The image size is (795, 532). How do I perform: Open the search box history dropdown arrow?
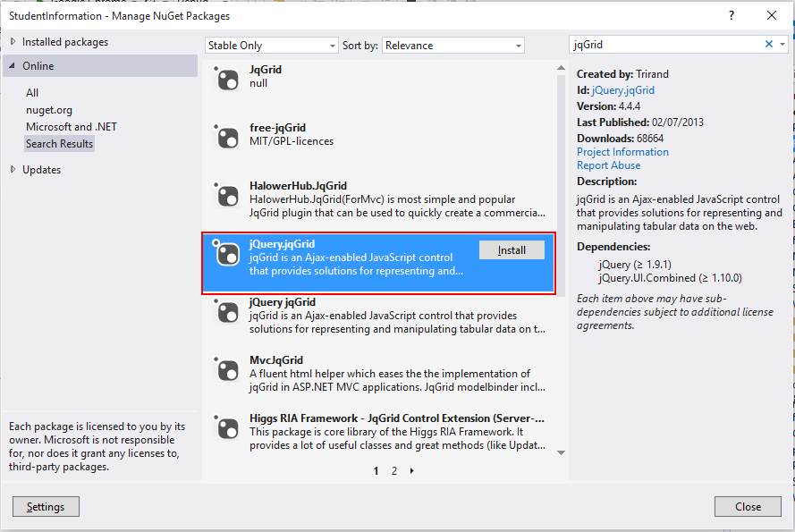pos(782,44)
